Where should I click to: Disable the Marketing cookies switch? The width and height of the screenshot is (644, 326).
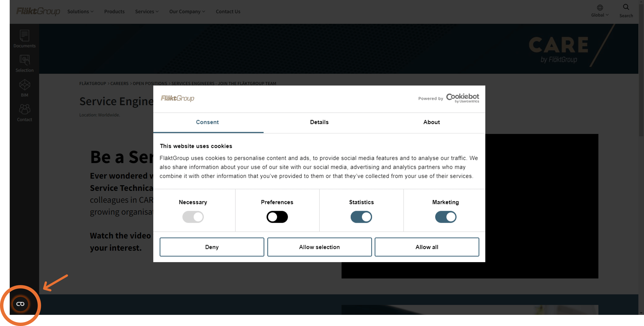point(446,217)
